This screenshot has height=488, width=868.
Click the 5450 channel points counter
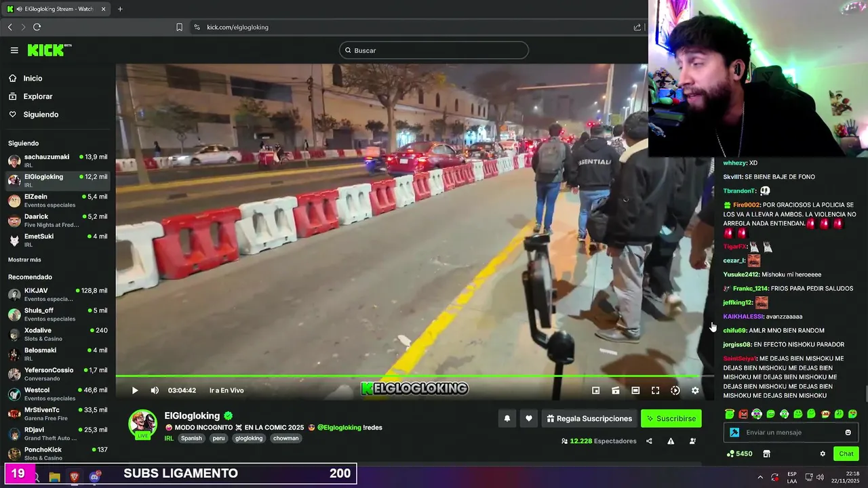[739, 453]
